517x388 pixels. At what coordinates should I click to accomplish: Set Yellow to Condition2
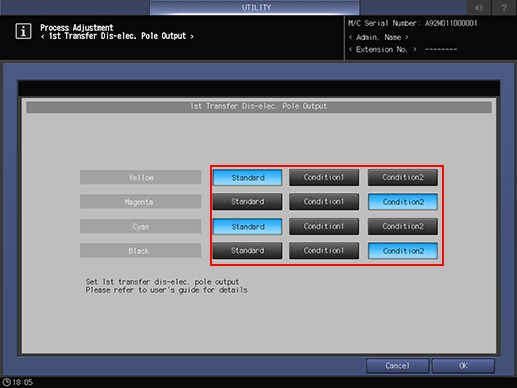(403, 177)
